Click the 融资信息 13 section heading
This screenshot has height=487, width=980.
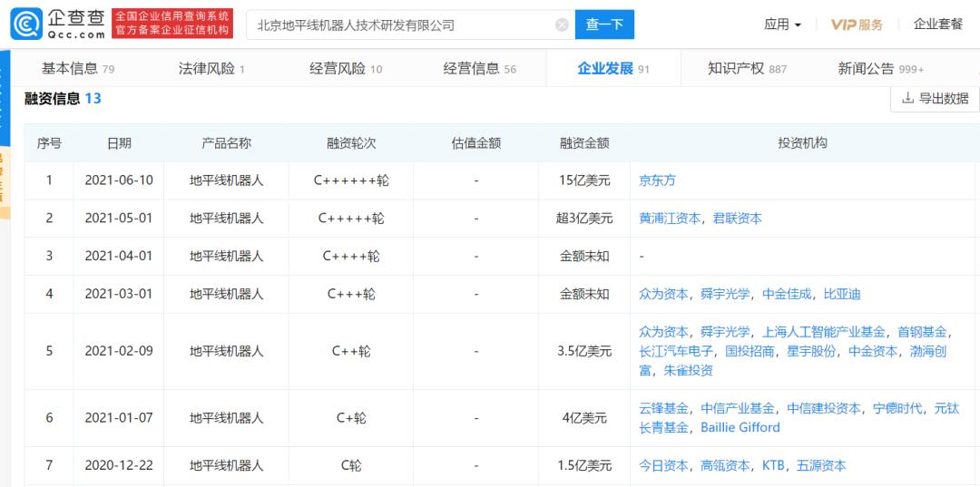tap(63, 99)
